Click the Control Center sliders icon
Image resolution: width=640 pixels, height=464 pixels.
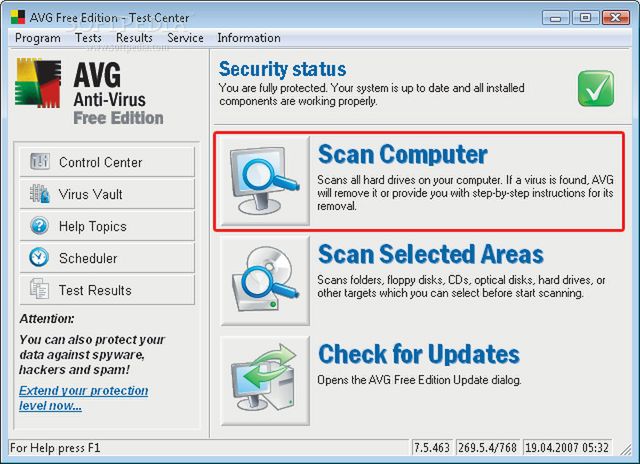40,162
